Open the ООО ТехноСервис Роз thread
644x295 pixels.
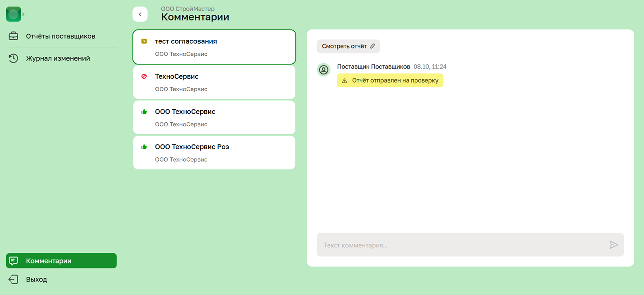pos(214,152)
